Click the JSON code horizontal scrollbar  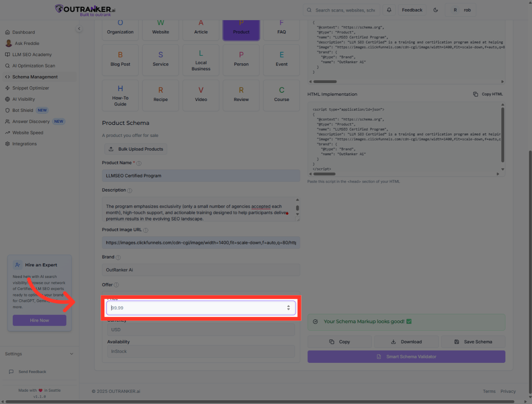tap(325, 82)
